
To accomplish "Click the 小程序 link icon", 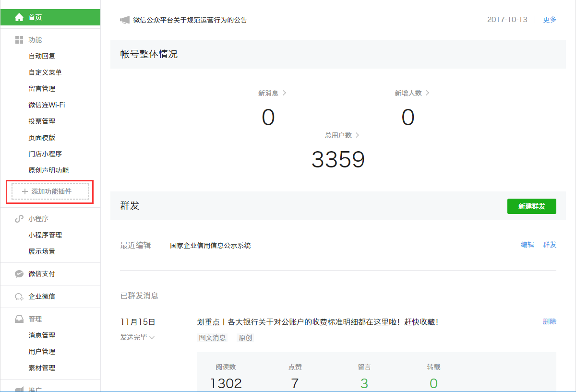I will coord(19,219).
